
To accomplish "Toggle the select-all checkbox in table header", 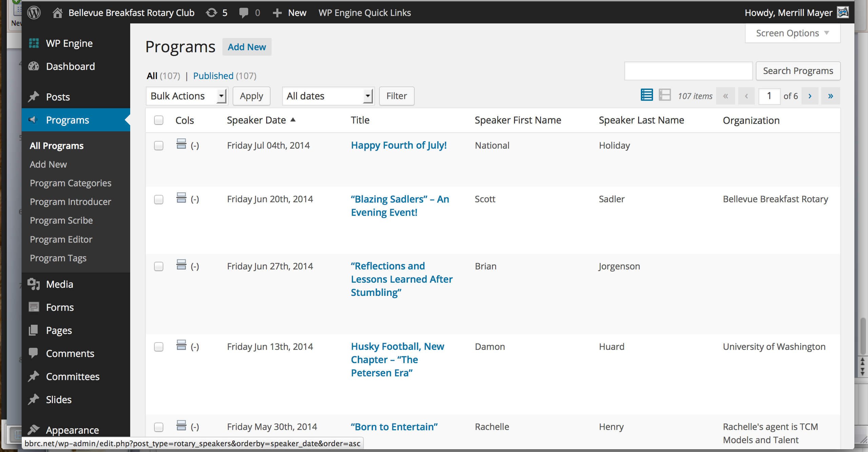I will tap(158, 120).
